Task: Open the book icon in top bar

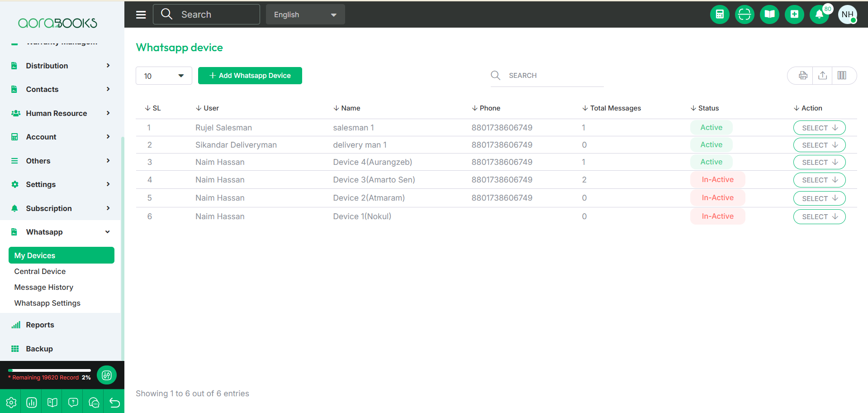Action: [769, 14]
